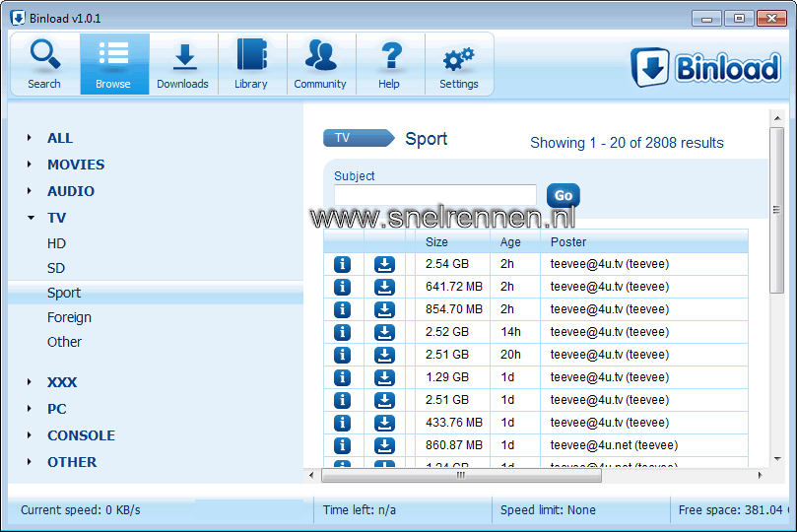This screenshot has width=797, height=532.
Task: Click the Speed limit: None status
Action: coord(548,509)
